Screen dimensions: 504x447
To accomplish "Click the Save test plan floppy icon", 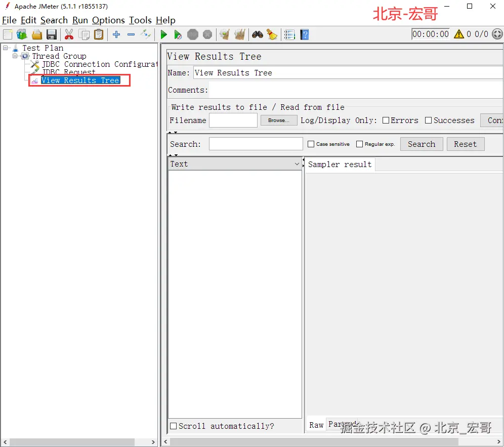I will pos(52,34).
